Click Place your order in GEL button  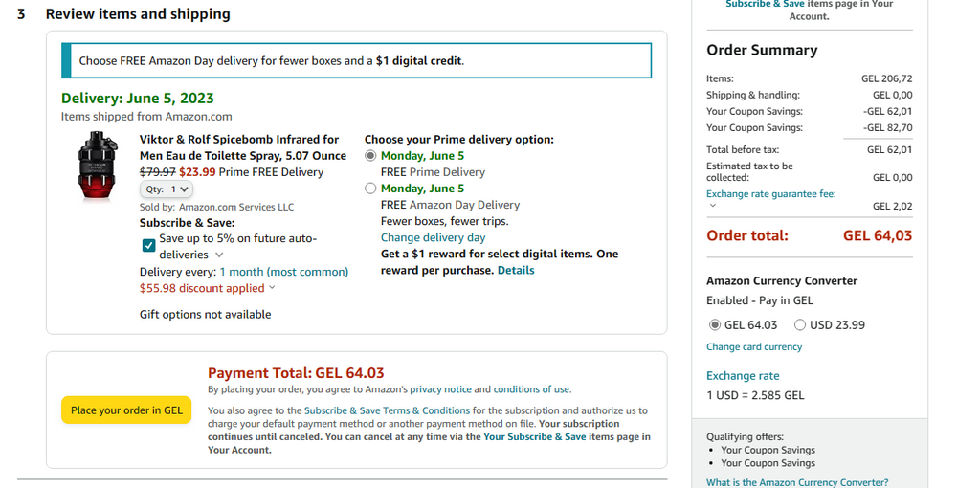[126, 410]
